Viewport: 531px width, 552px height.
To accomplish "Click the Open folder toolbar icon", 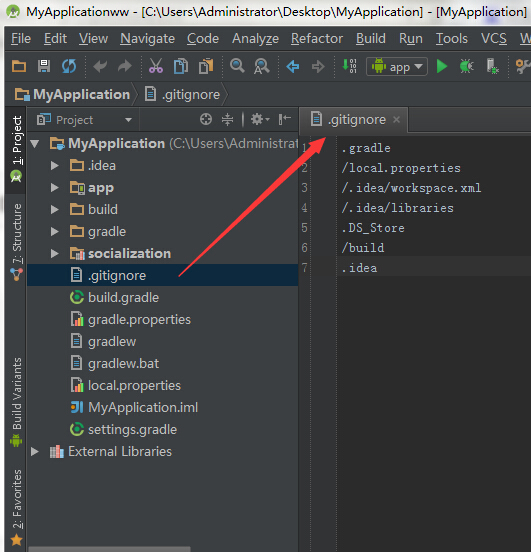I will (19, 66).
